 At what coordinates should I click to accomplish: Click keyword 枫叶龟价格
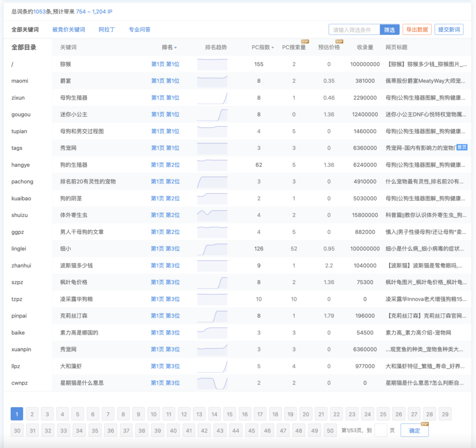(73, 282)
